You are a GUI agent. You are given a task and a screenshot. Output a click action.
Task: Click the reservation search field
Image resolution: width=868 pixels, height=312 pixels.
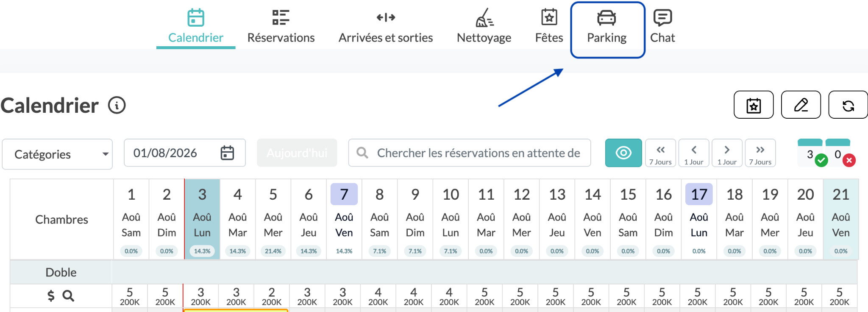click(470, 153)
